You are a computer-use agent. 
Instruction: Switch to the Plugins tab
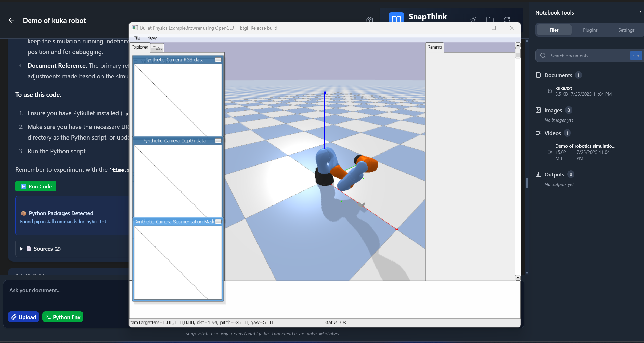coord(590,30)
